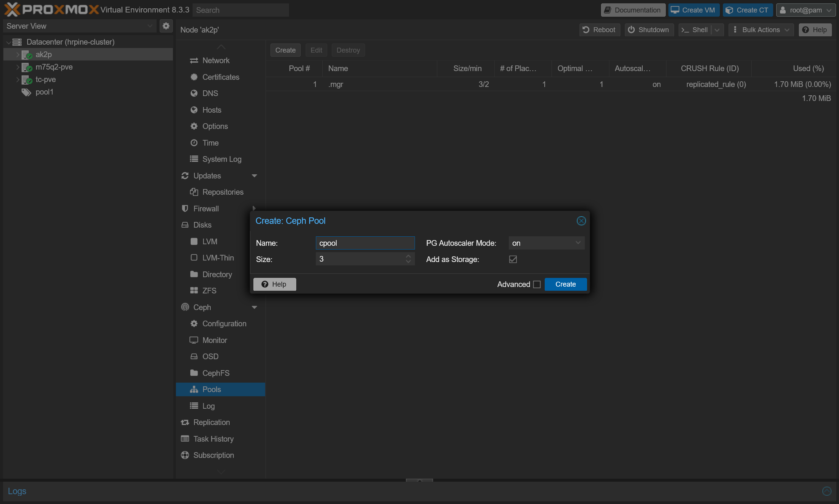Collapse the Updates section arrow
This screenshot has height=504, width=839.
(x=255, y=176)
